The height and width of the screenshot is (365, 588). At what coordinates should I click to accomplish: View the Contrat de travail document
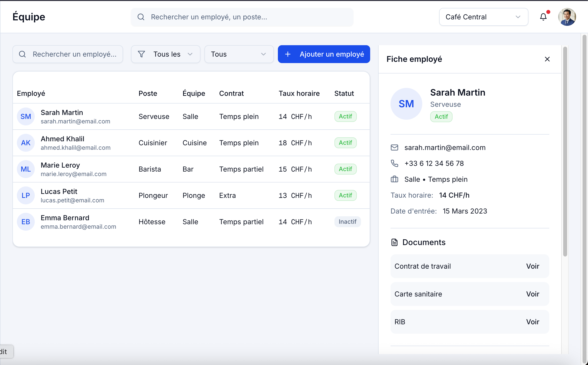[x=533, y=266]
